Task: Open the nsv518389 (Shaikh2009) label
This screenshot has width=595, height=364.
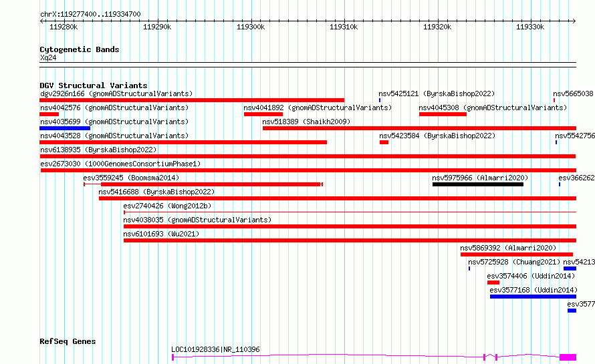Action: point(306,122)
